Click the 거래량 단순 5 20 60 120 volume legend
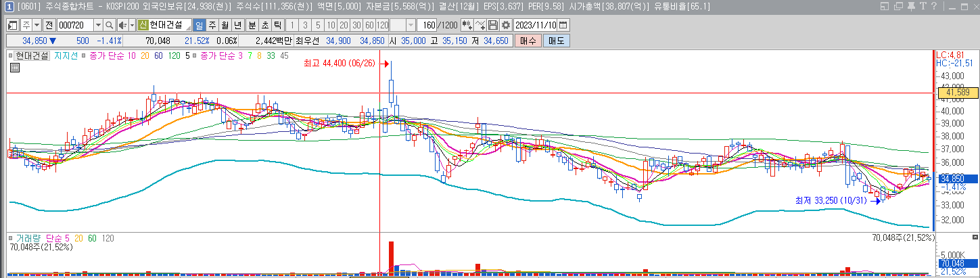980x278 pixels. [x=64, y=238]
